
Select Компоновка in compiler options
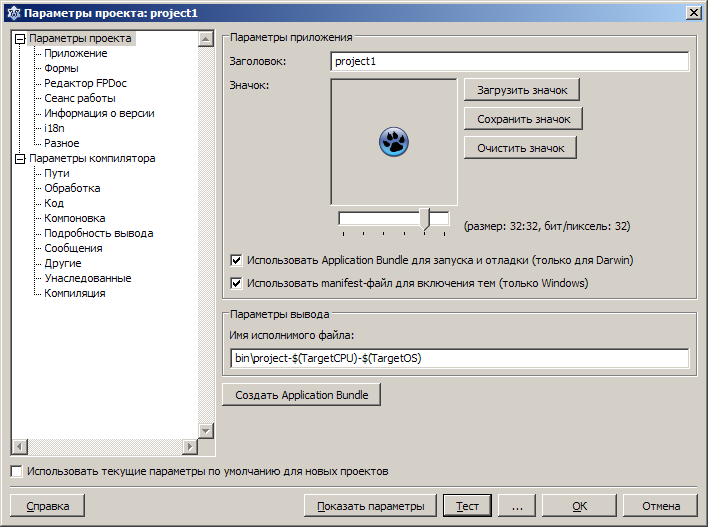(74, 218)
